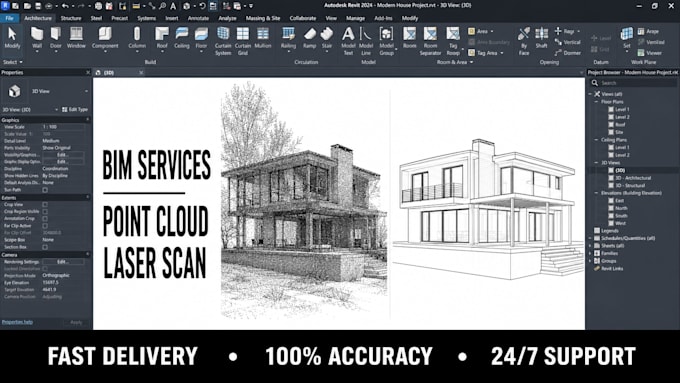Select the Wall tool
Screen dimensions: 680x383
[x=37, y=38]
